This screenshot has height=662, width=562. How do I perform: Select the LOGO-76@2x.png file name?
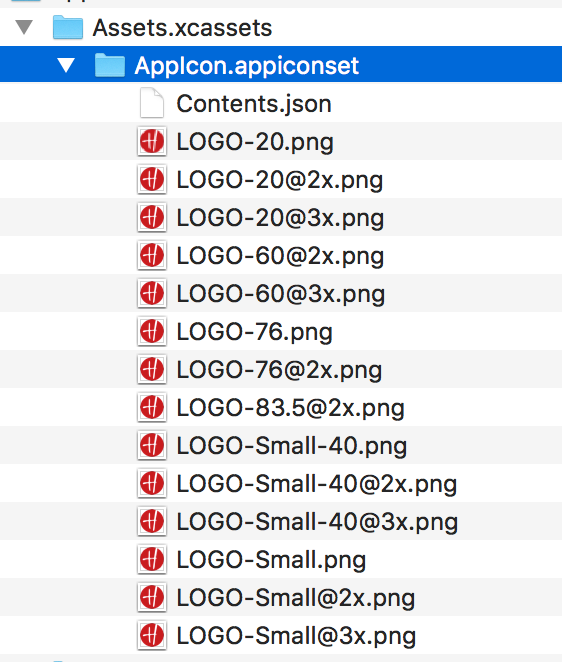coord(280,370)
